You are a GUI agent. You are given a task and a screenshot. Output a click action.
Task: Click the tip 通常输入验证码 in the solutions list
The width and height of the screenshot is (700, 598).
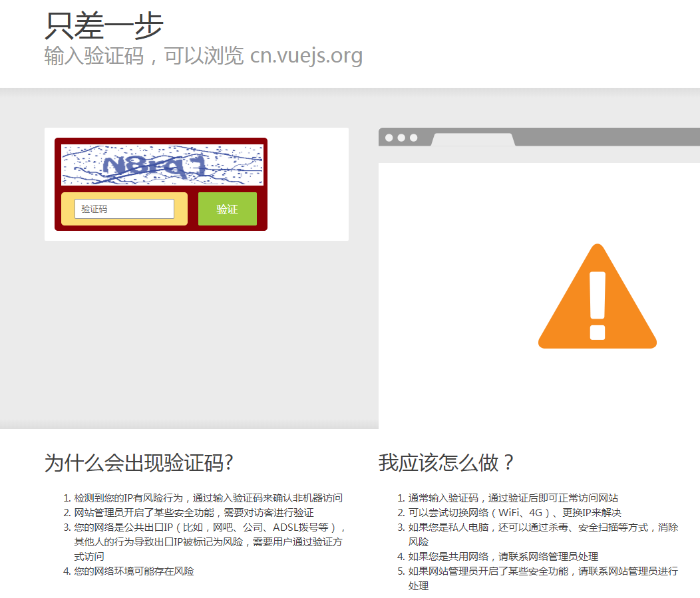tap(513, 498)
